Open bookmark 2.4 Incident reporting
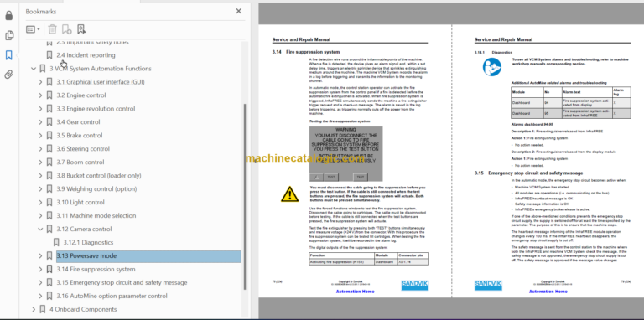The image size is (644, 320). [86, 55]
